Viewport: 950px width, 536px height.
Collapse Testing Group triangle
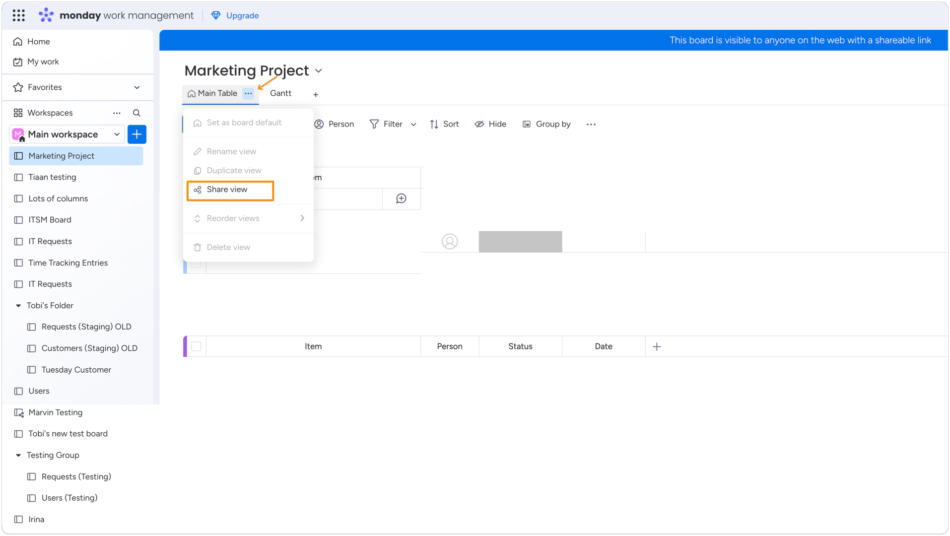pos(18,455)
